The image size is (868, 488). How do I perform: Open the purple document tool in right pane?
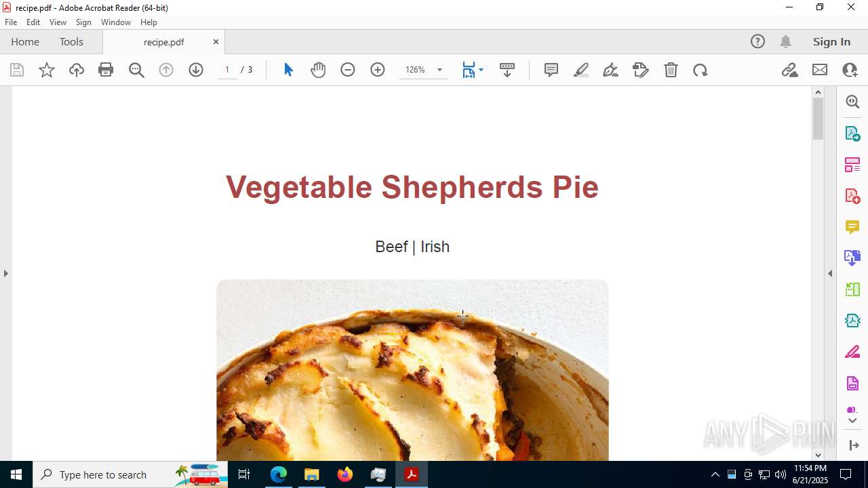coord(852,383)
